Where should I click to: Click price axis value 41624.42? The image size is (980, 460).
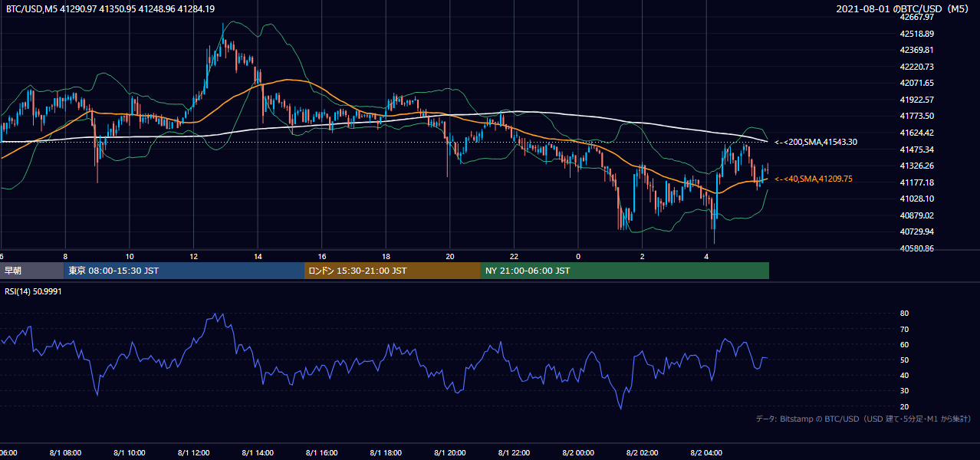[x=918, y=133]
